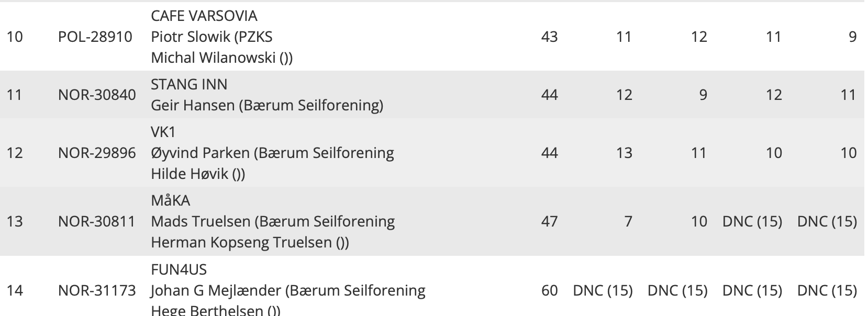Click sail number NOR-29896
The image size is (868, 316).
pyautogui.click(x=97, y=153)
